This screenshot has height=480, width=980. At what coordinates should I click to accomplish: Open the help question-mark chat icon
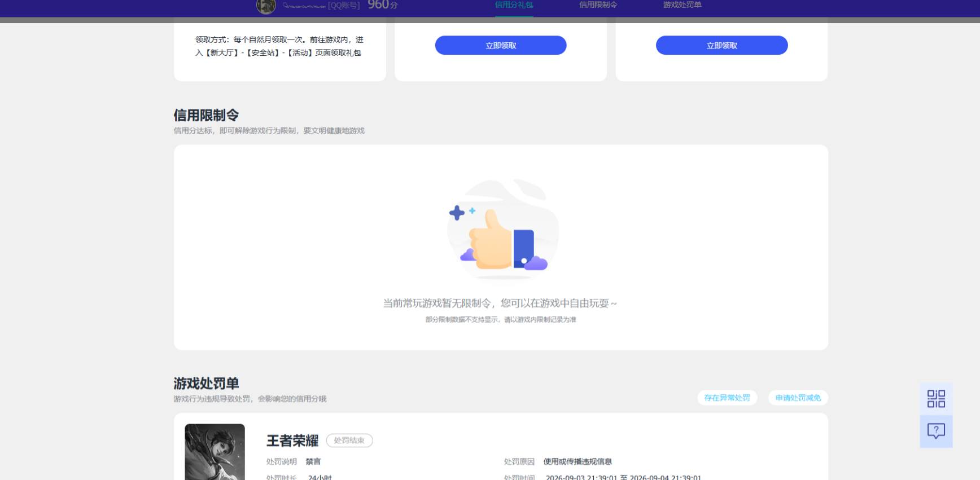(x=936, y=431)
